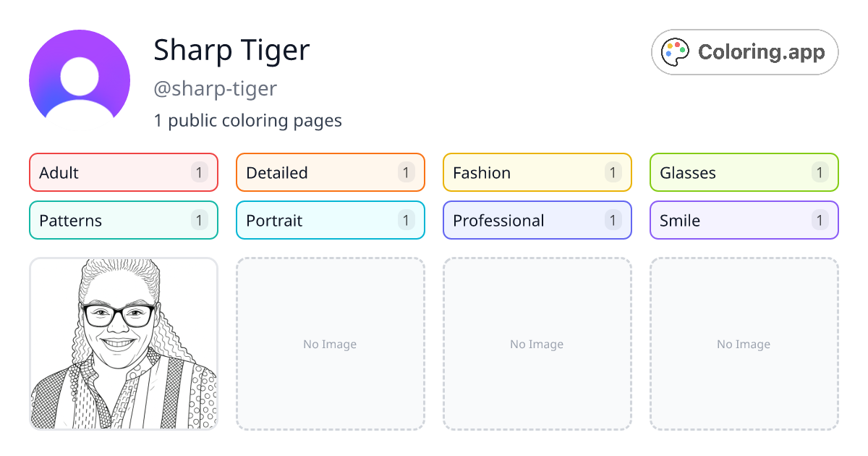Click the count badge on Adult tag
Screen dimensions: 868x456
(x=200, y=172)
